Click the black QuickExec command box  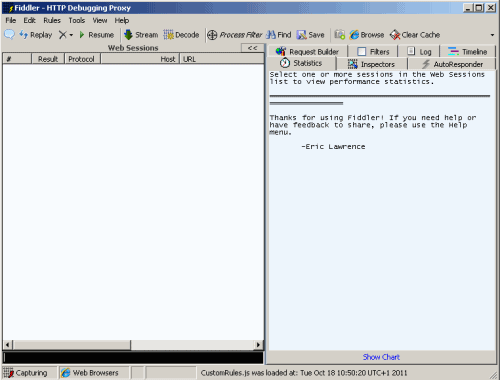pos(133,358)
